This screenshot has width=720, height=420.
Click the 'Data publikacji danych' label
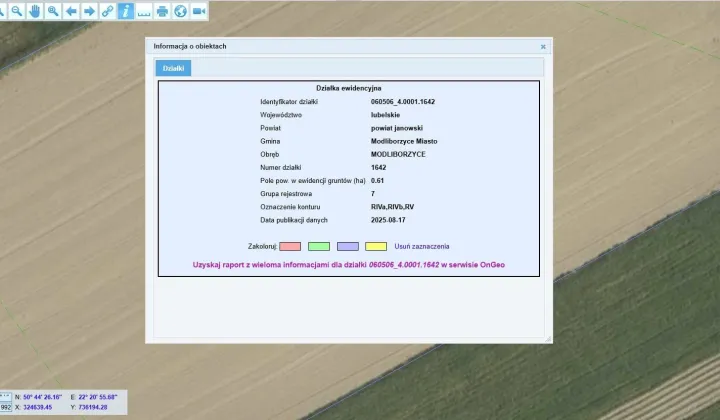(x=294, y=220)
